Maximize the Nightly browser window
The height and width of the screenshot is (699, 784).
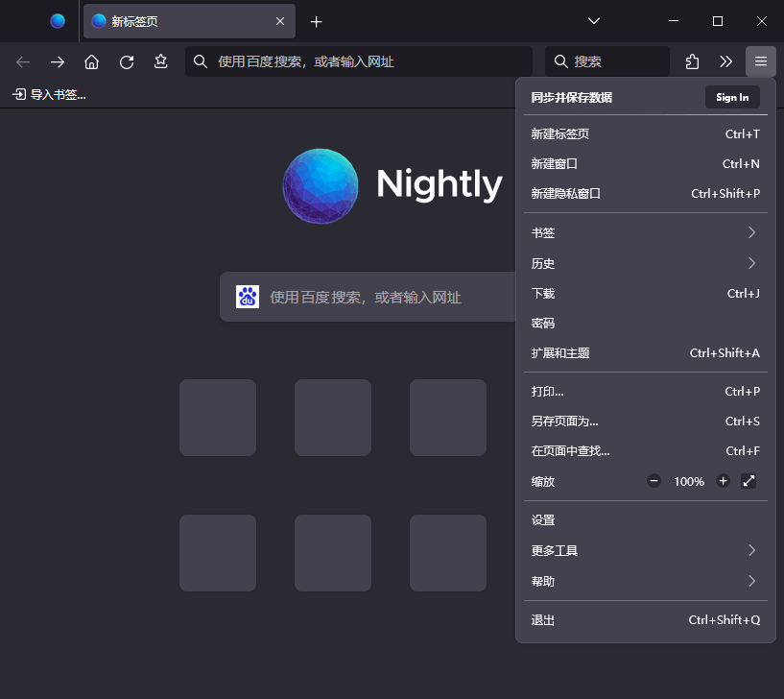click(x=717, y=21)
